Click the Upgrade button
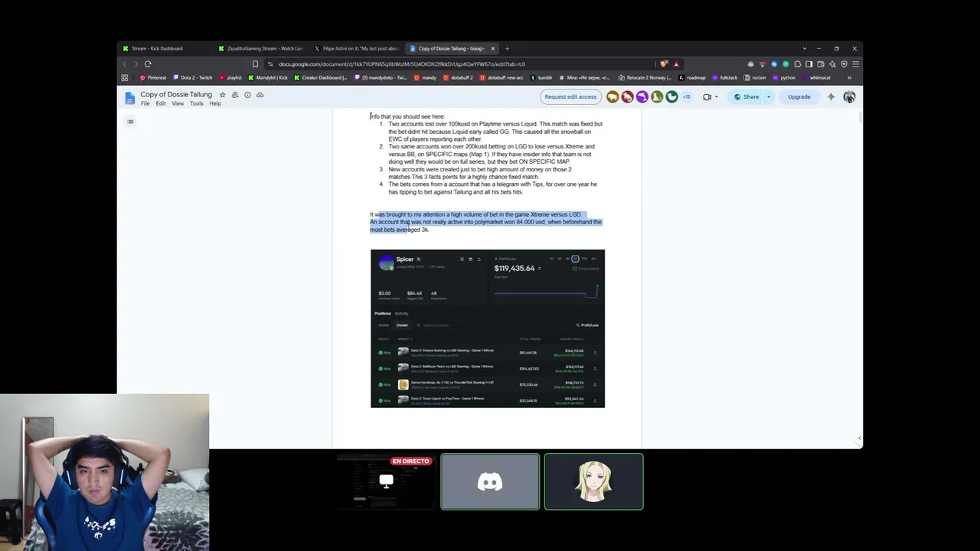The width and height of the screenshot is (980, 551). 799,97
